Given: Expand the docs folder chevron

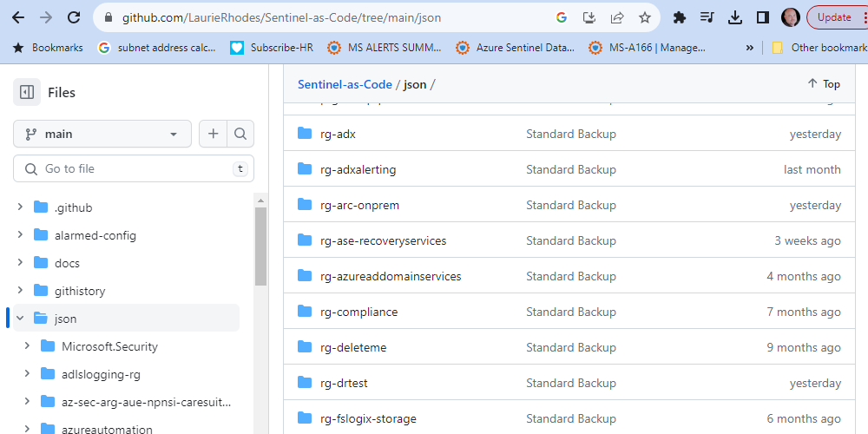Looking at the screenshot, I should pyautogui.click(x=20, y=262).
